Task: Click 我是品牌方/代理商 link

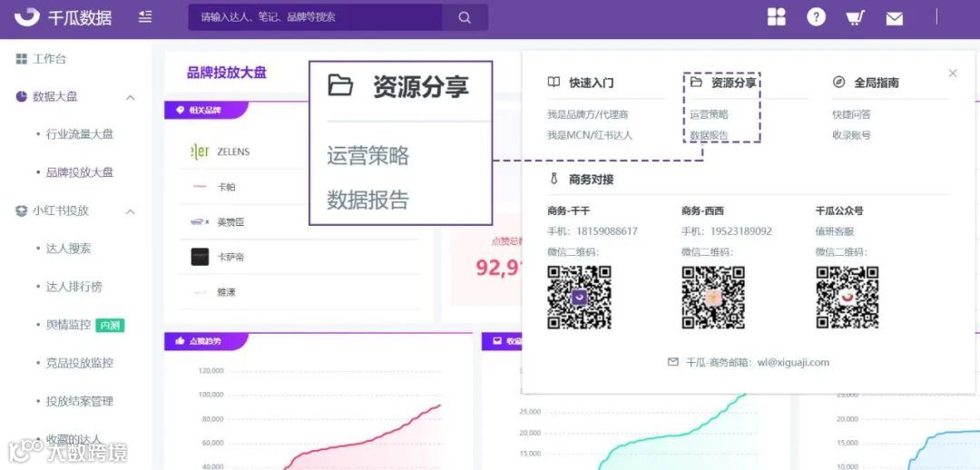Action: [587, 114]
